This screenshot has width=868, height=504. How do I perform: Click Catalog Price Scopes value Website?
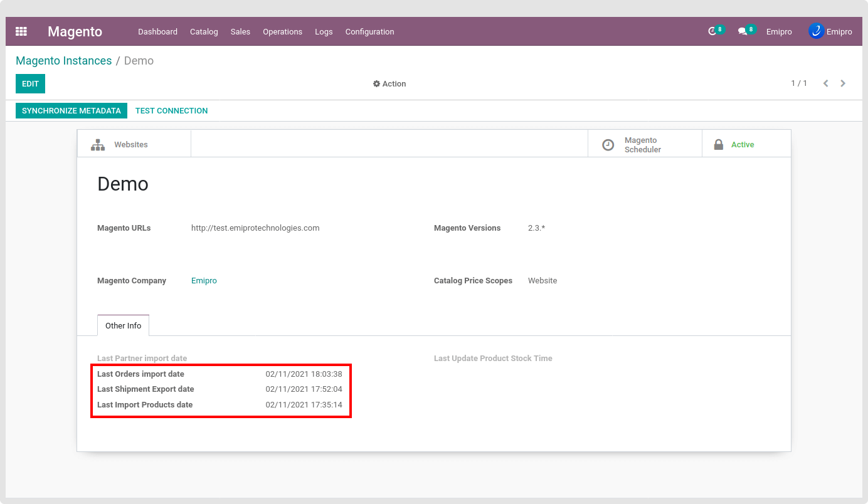542,281
